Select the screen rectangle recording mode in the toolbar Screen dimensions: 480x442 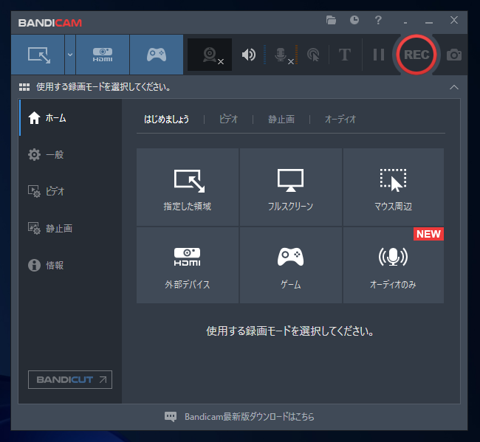click(38, 55)
